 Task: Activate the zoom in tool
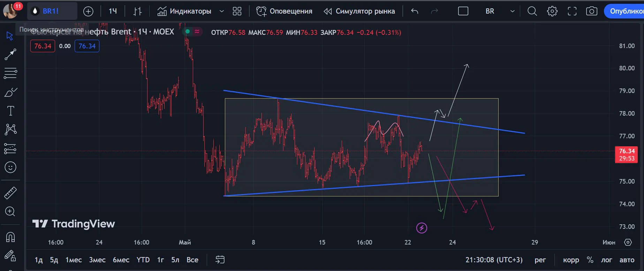10,211
